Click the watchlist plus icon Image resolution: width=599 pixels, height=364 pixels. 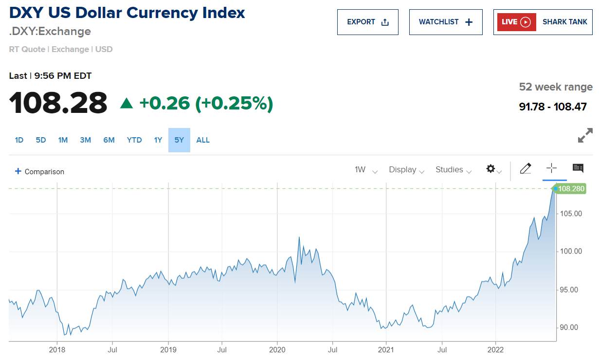[469, 22]
